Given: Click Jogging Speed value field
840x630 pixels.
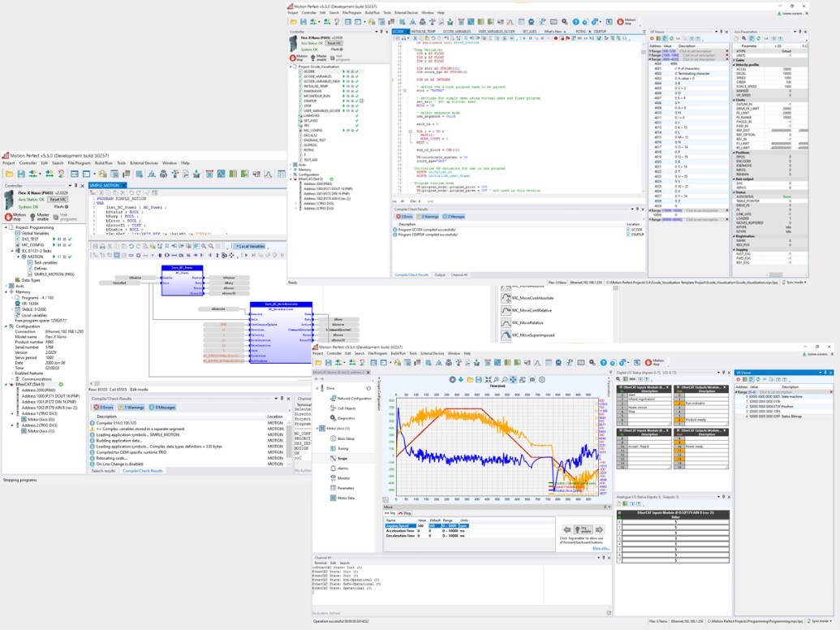Looking at the screenshot, I should tap(422, 526).
